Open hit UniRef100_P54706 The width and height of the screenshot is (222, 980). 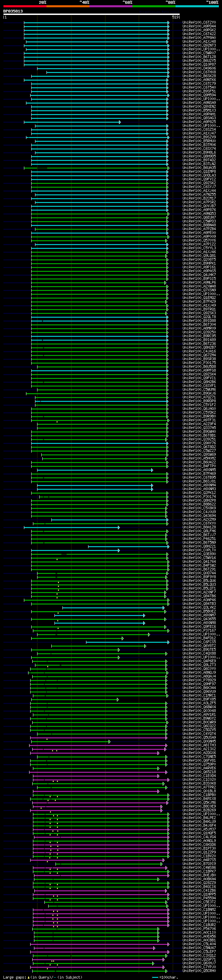199,929
